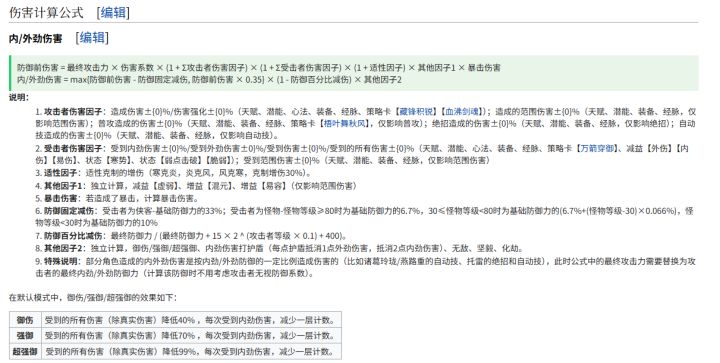The image size is (720, 363).
Task: Click the table cell mentioning 降低99%
Action: 191,352
